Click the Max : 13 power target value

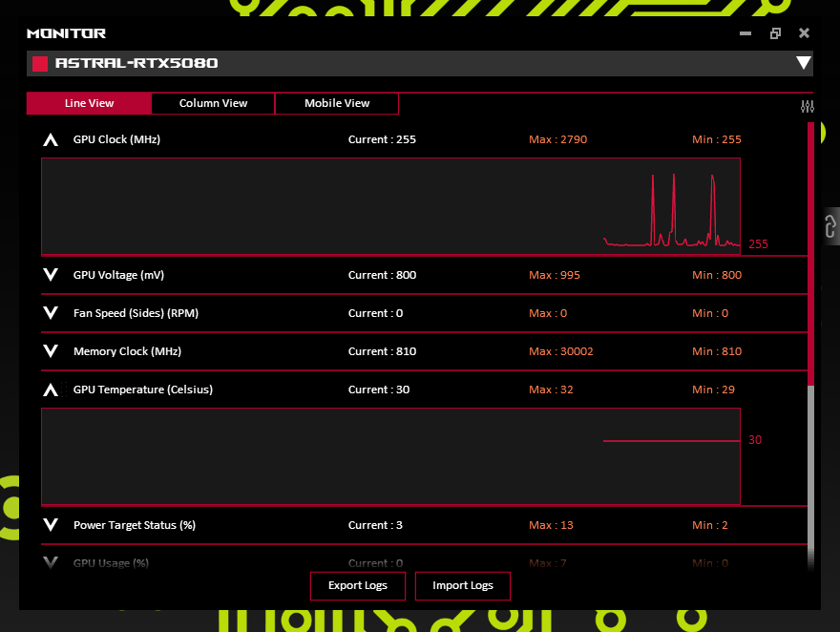coord(552,525)
